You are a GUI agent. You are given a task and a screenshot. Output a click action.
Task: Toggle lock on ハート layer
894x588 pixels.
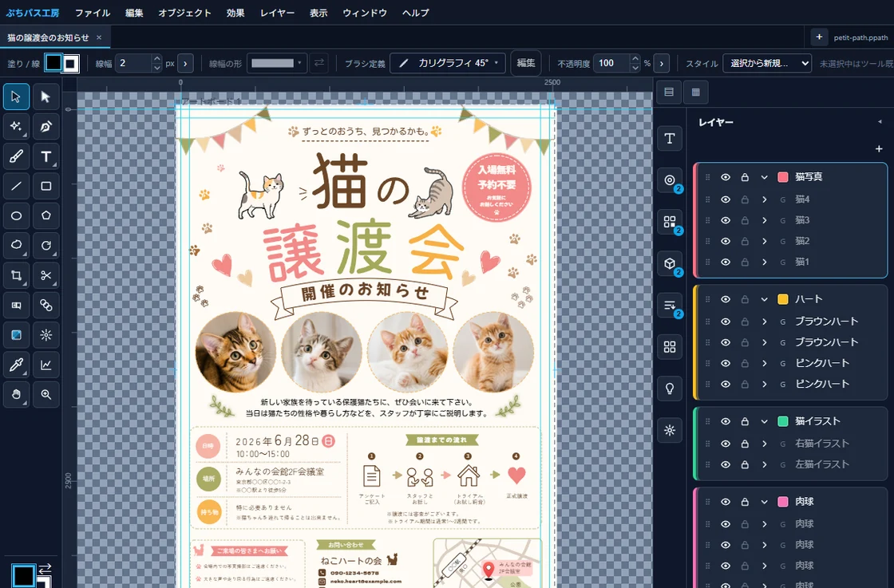[745, 299]
